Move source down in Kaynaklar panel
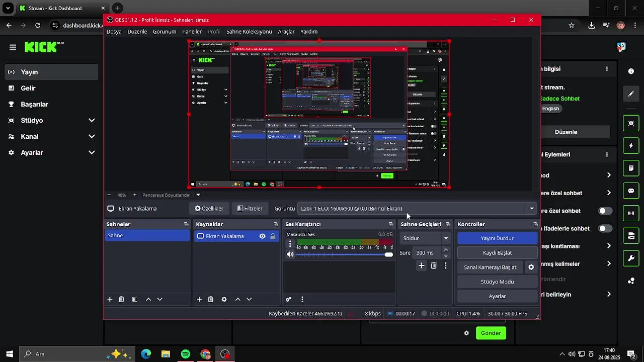Viewport: 644px width, 362px height. tap(249, 299)
